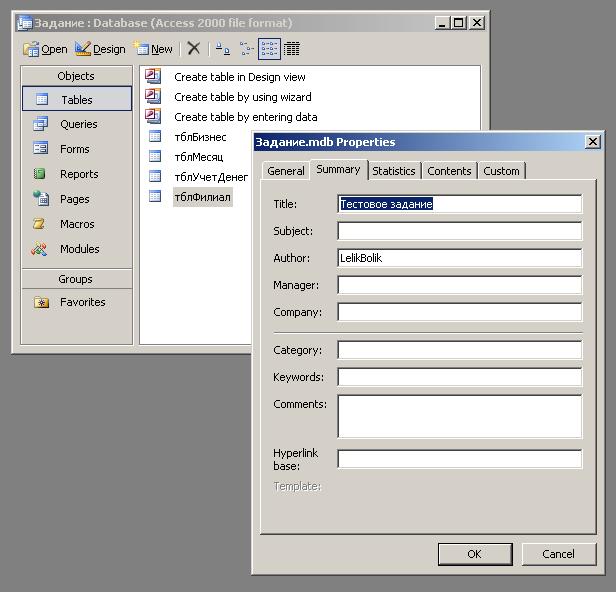Select the тблУчетДенег table
The width and height of the screenshot is (616, 592).
click(211, 177)
